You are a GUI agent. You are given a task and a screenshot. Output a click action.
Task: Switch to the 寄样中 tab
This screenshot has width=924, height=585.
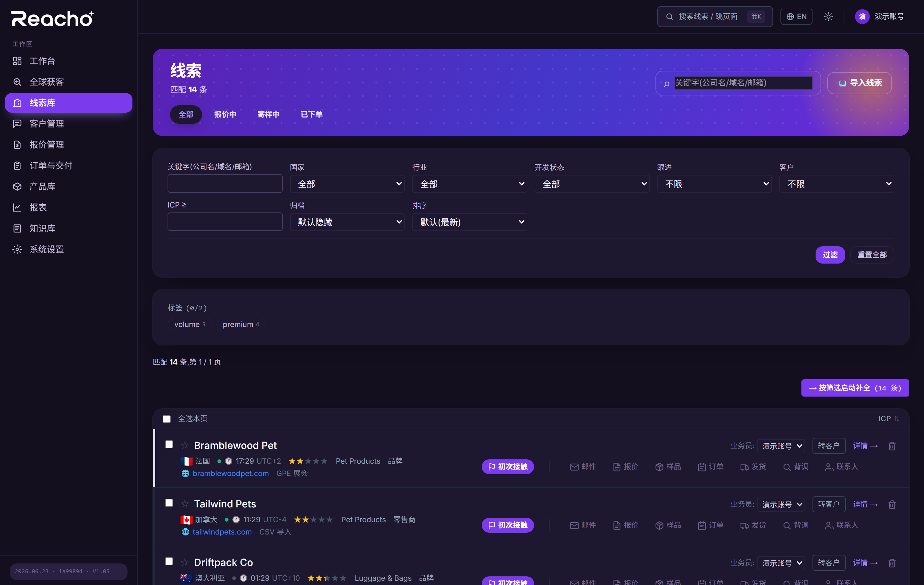pos(268,114)
